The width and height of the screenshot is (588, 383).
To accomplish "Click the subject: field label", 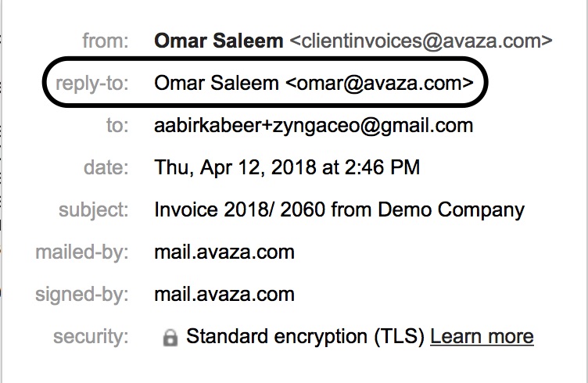I will (x=94, y=209).
